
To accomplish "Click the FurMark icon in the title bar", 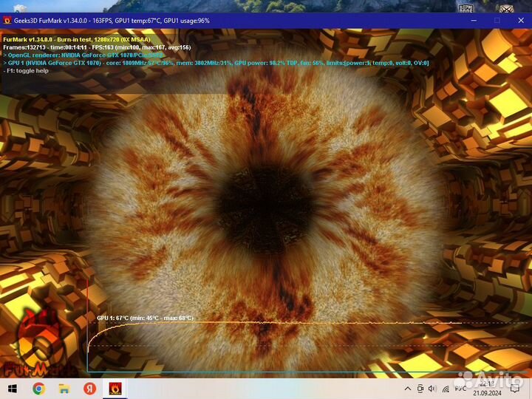I will (7, 21).
